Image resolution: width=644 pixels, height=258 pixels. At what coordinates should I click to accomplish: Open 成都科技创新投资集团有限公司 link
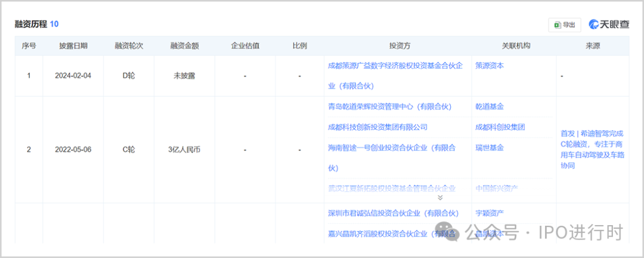[378, 127]
